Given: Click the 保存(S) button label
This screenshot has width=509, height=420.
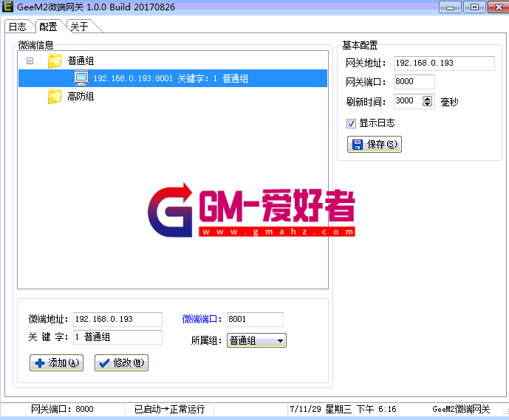Looking at the screenshot, I should coord(382,145).
